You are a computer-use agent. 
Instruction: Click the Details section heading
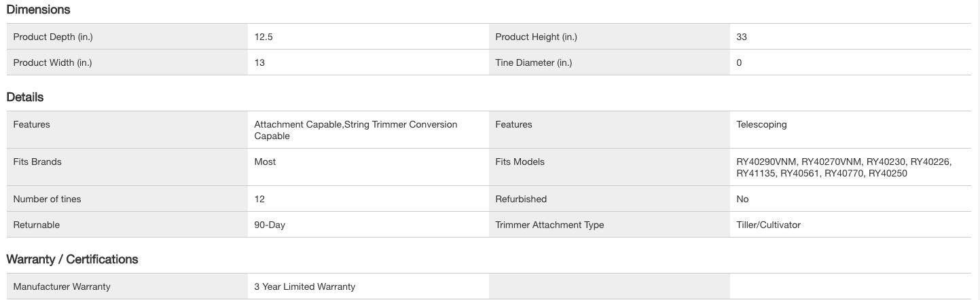coord(25,97)
